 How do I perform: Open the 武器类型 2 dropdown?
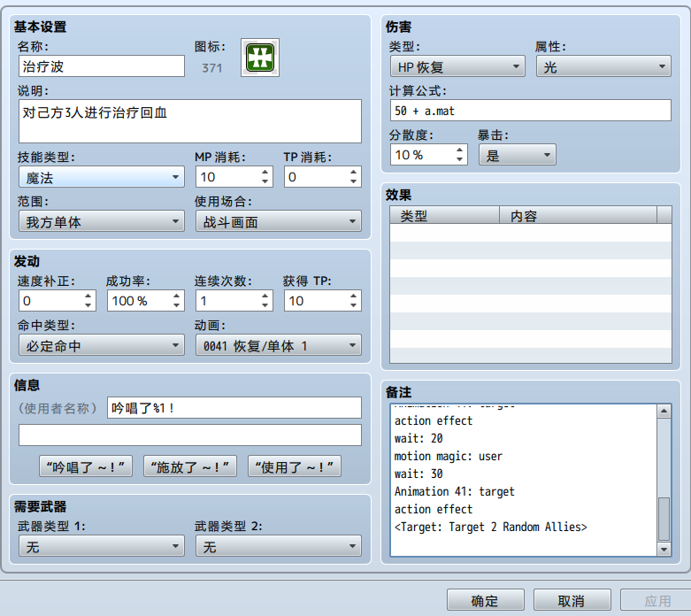pos(278,546)
